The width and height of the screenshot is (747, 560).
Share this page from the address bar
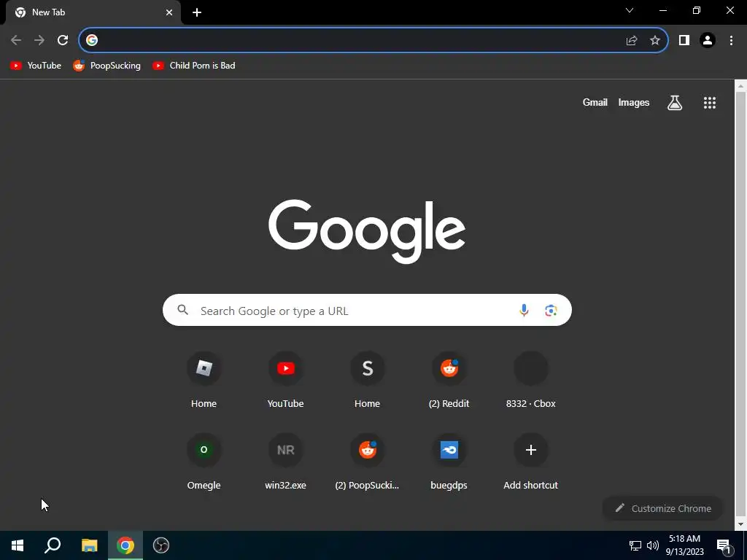pos(632,41)
